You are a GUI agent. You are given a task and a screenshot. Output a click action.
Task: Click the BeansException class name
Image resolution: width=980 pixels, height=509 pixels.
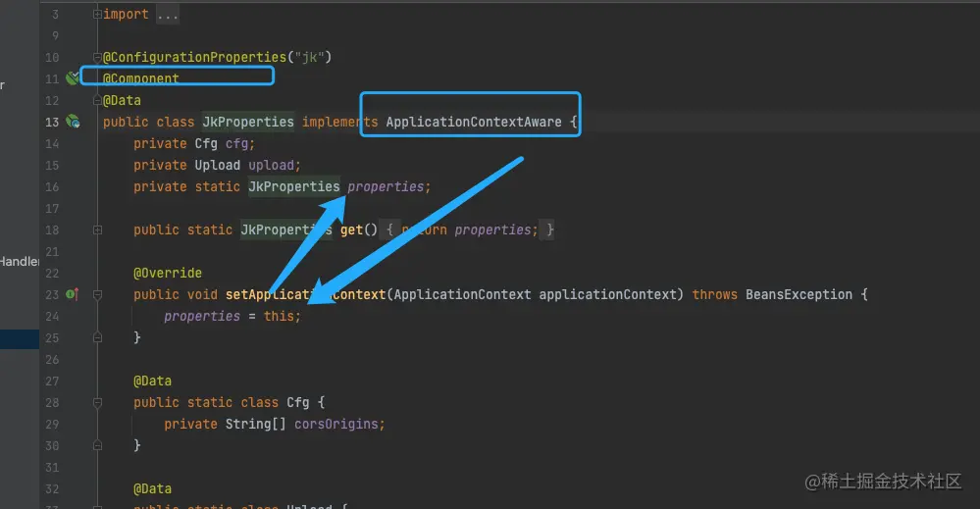[x=799, y=294]
